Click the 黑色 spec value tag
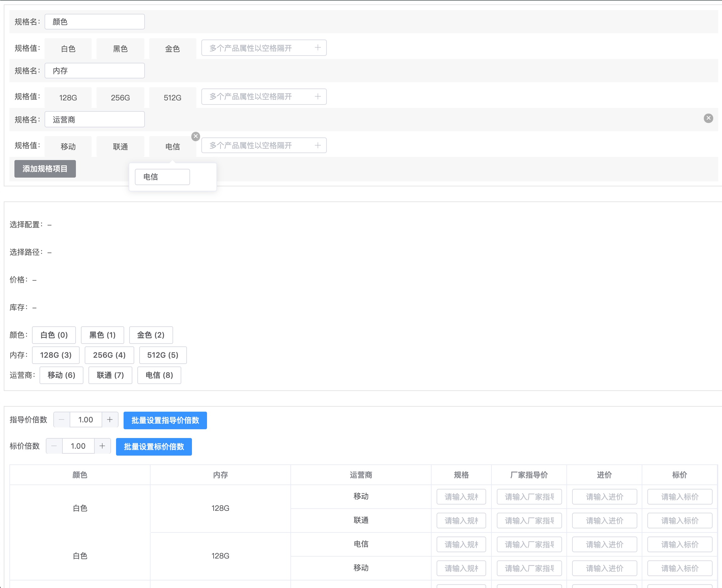Screen dimensions: 722x588 [x=120, y=49]
